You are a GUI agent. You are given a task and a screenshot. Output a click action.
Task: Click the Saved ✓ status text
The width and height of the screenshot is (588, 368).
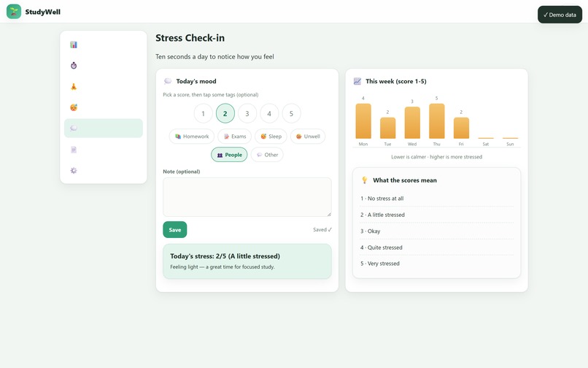[x=322, y=230]
